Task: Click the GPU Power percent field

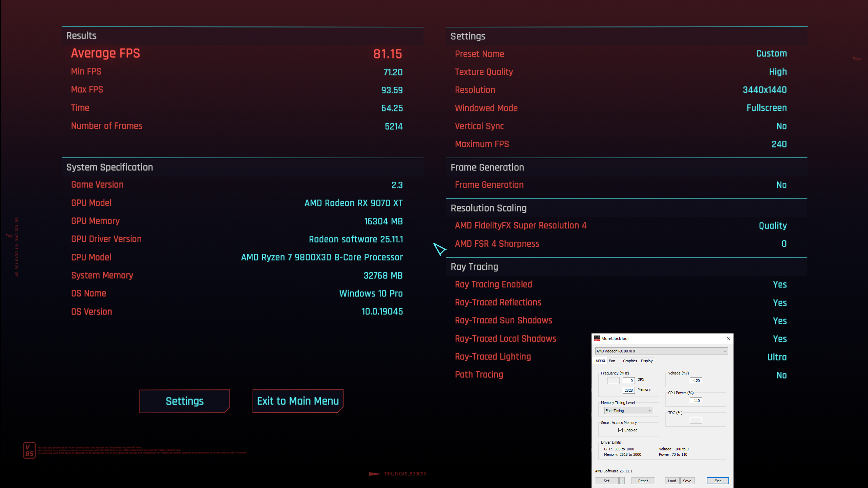Action: coord(696,401)
